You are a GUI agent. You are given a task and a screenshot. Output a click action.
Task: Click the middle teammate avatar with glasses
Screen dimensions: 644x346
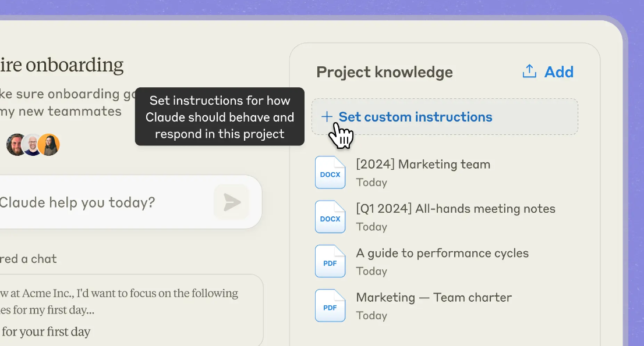click(x=33, y=145)
